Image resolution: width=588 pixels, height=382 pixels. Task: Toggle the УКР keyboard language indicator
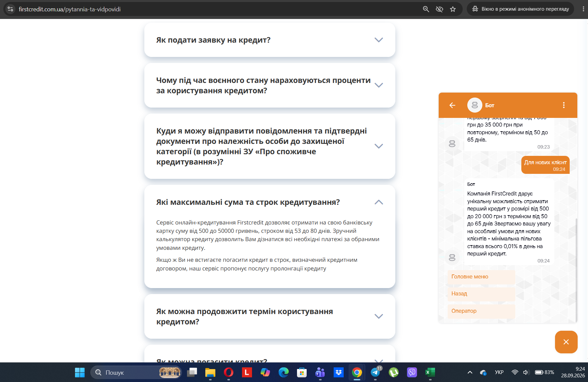point(499,372)
